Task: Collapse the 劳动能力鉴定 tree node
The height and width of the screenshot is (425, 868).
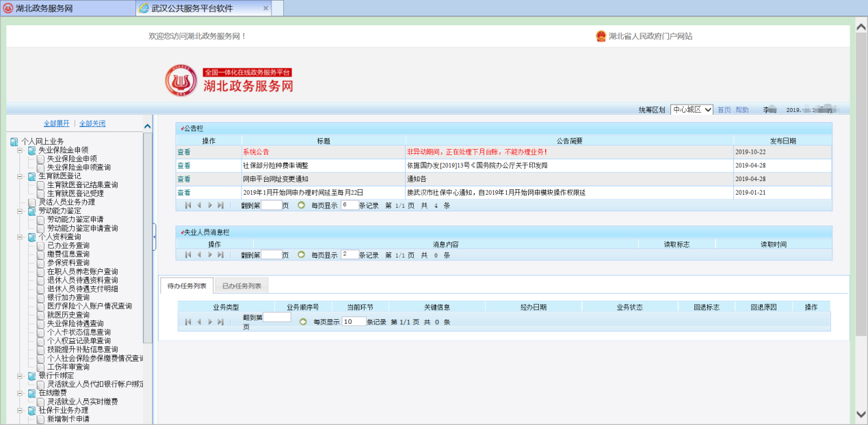Action: pyautogui.click(x=20, y=211)
